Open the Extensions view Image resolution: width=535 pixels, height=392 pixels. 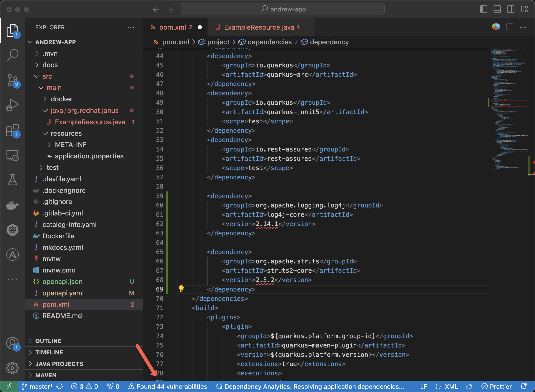[x=12, y=130]
